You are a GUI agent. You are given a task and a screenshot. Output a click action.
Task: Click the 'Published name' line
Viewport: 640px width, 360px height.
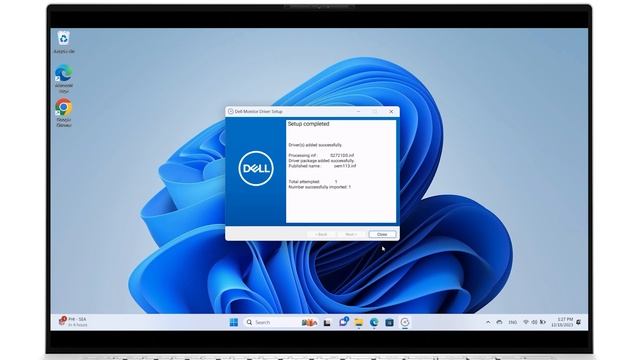tap(322, 166)
